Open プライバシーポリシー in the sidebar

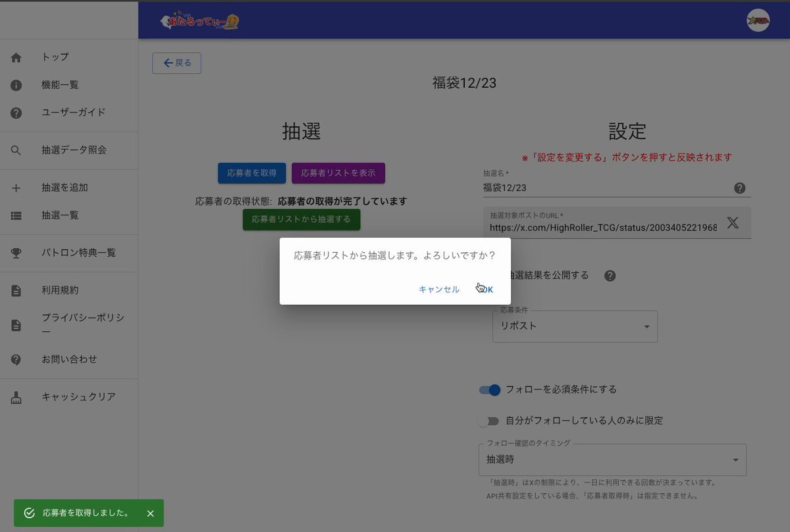pos(69,325)
